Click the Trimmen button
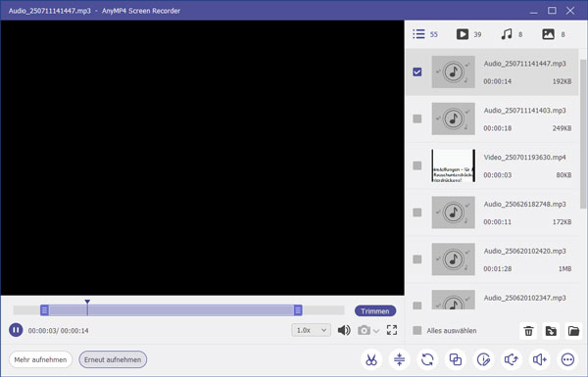Image resolution: width=588 pixels, height=377 pixels. [x=375, y=311]
